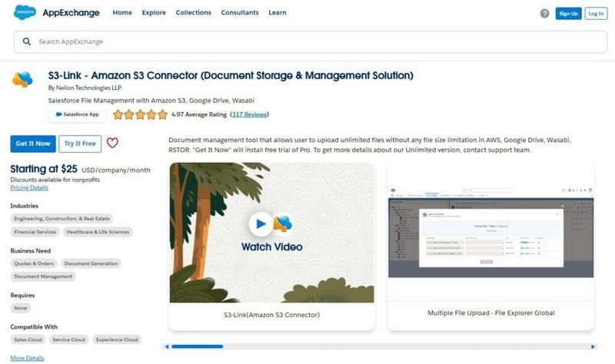The height and width of the screenshot is (364, 615).
Task: Click the S3-Link app logo icon
Action: point(22,80)
